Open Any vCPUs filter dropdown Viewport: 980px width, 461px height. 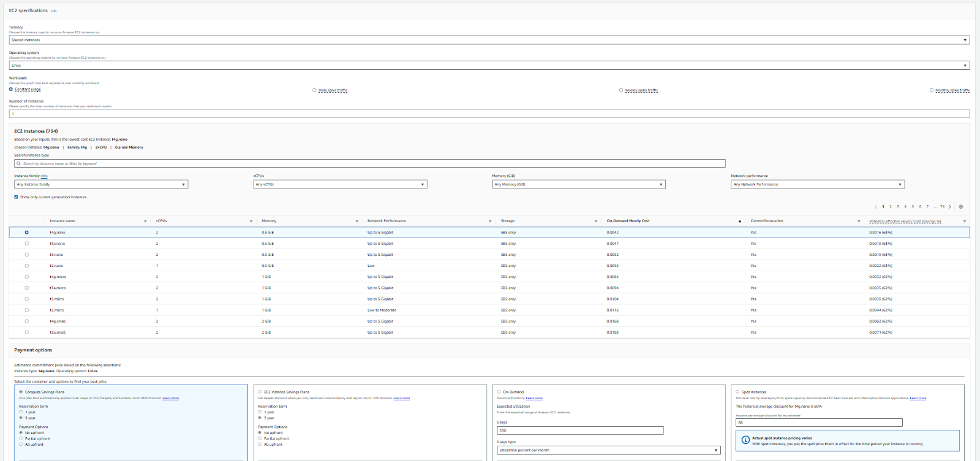coord(340,184)
